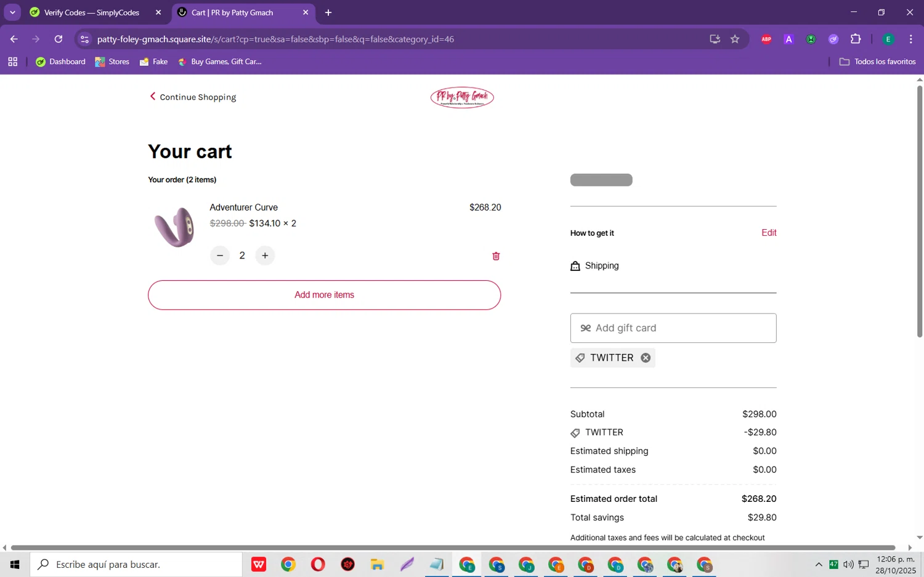Open the Fake bookmark
This screenshot has height=577, width=924.
pyautogui.click(x=154, y=62)
